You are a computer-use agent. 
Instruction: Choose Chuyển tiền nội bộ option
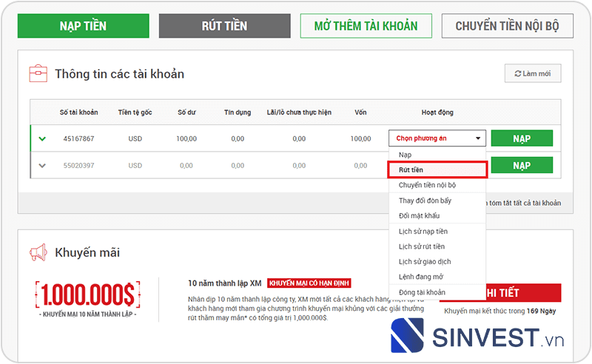click(437, 185)
